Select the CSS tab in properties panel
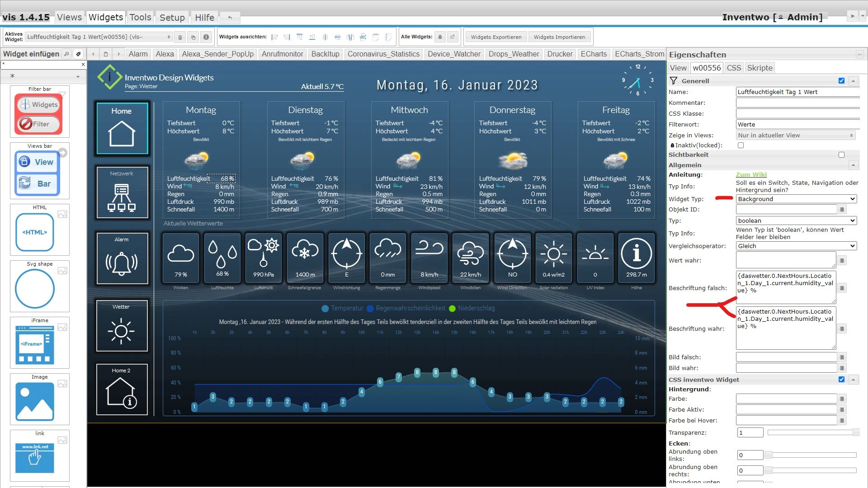 tap(734, 67)
